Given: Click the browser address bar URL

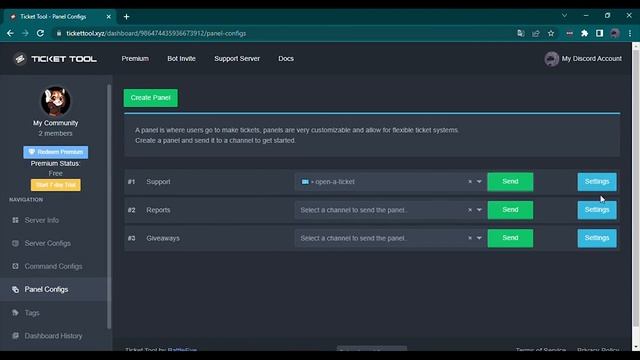Looking at the screenshot, I should tap(156, 33).
